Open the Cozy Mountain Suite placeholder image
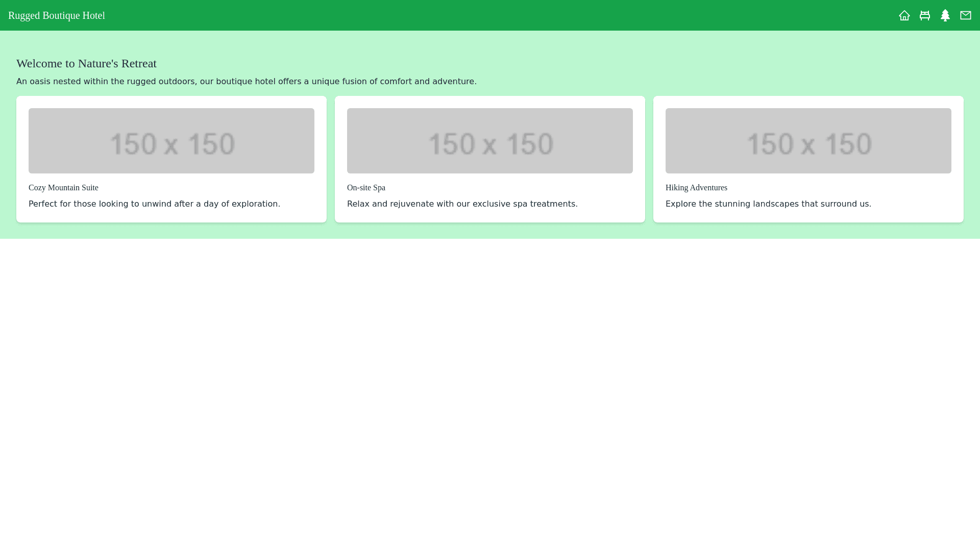Image resolution: width=980 pixels, height=551 pixels. click(171, 141)
